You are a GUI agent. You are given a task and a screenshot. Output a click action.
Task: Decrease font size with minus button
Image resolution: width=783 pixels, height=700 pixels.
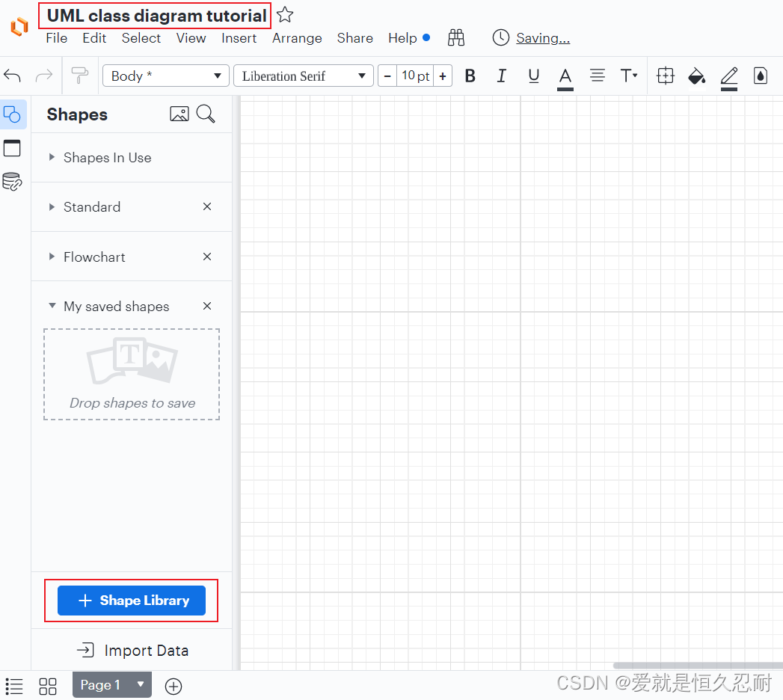tap(387, 76)
